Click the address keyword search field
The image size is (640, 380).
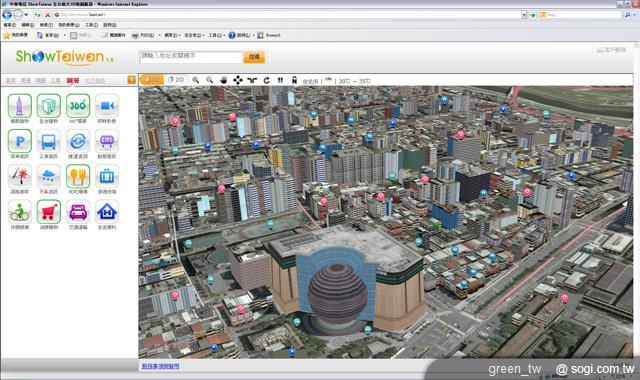coord(191,57)
